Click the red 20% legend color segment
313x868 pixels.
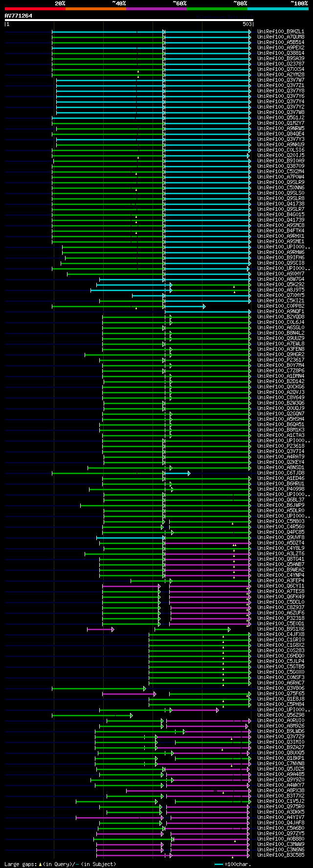coord(35,9)
